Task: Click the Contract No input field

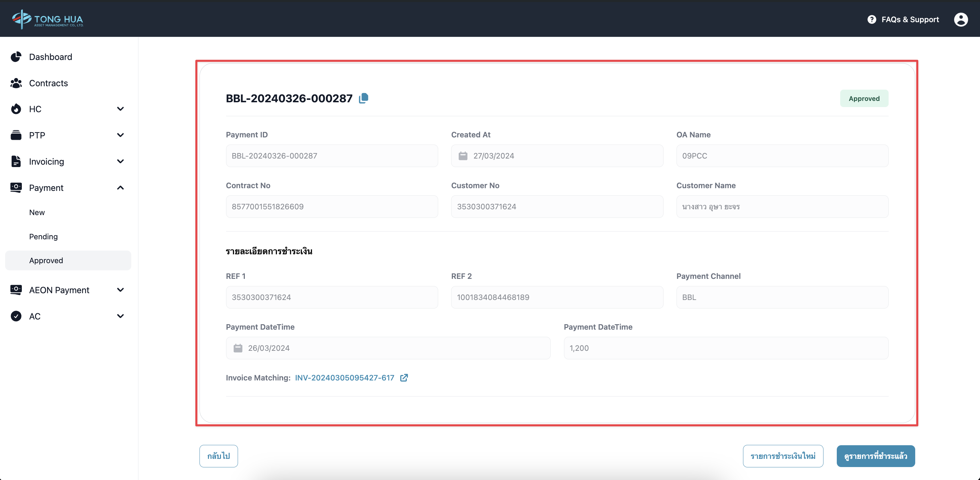Action: click(331, 206)
